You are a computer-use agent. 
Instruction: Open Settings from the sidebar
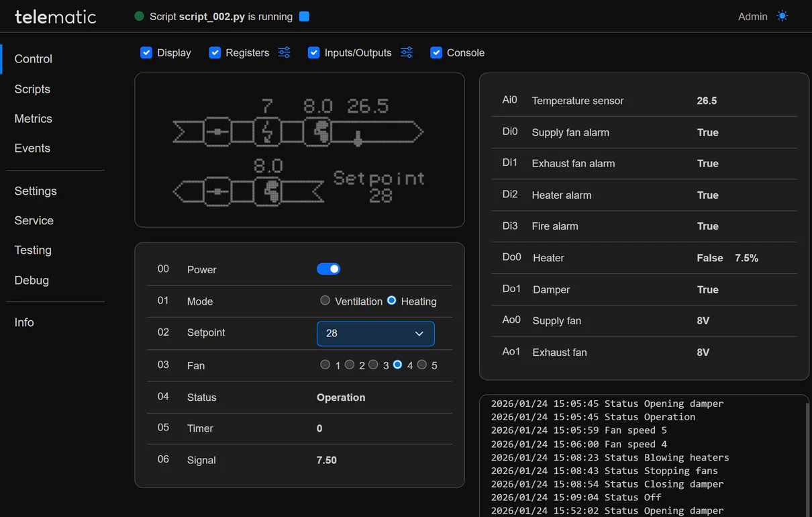coord(36,191)
